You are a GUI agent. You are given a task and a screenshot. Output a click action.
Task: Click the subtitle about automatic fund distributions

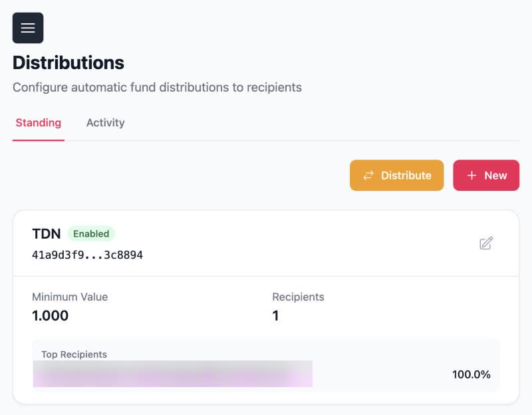(157, 88)
